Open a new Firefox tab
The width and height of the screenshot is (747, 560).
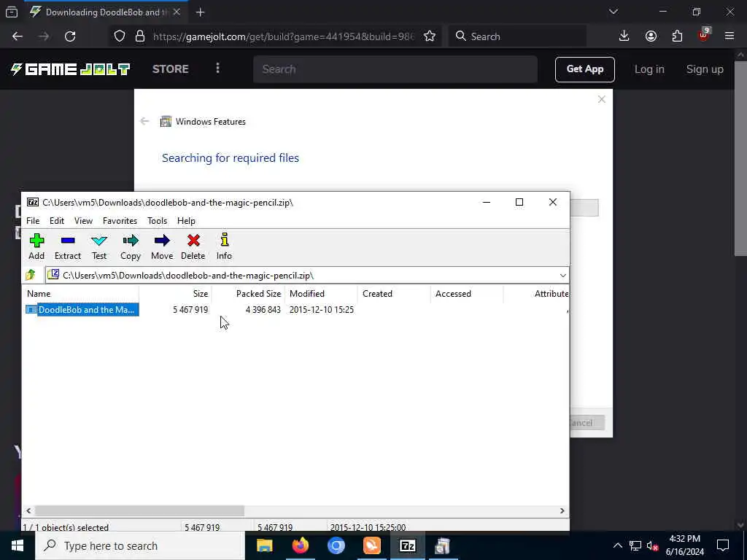click(x=200, y=12)
